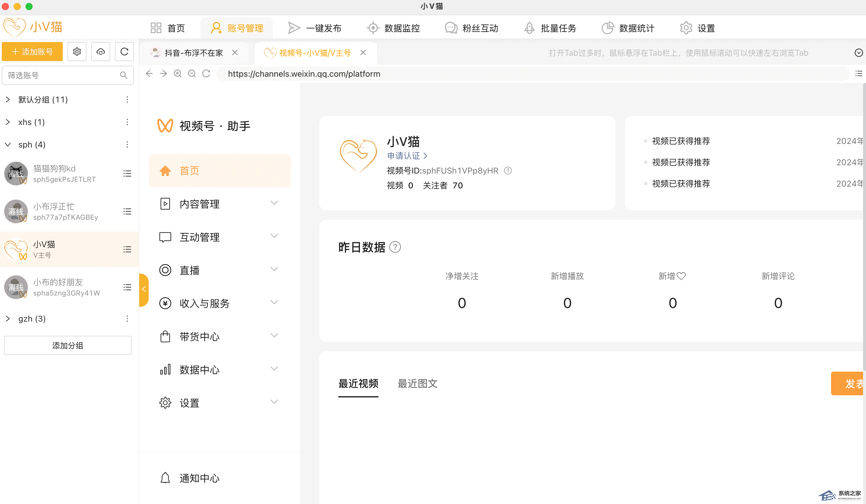Viewport: 866px width, 504px height.
Task: Select the 小布浮正忙 account
Action: (x=69, y=211)
